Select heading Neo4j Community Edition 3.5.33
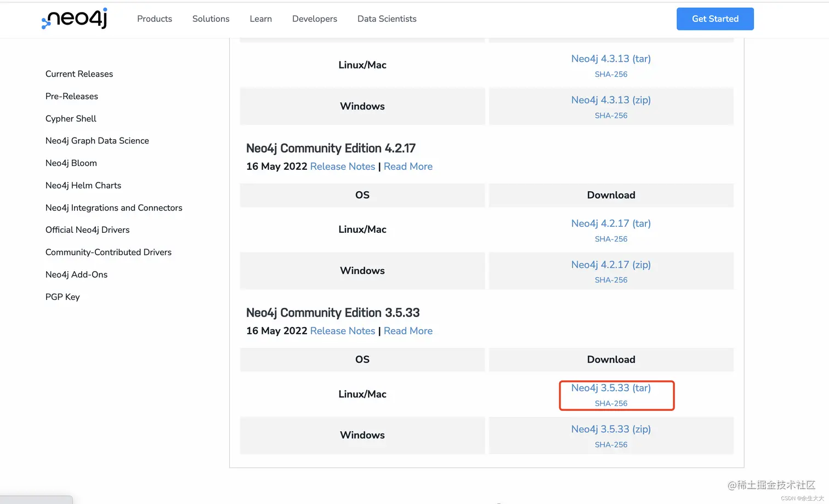The image size is (829, 504). pos(333,313)
